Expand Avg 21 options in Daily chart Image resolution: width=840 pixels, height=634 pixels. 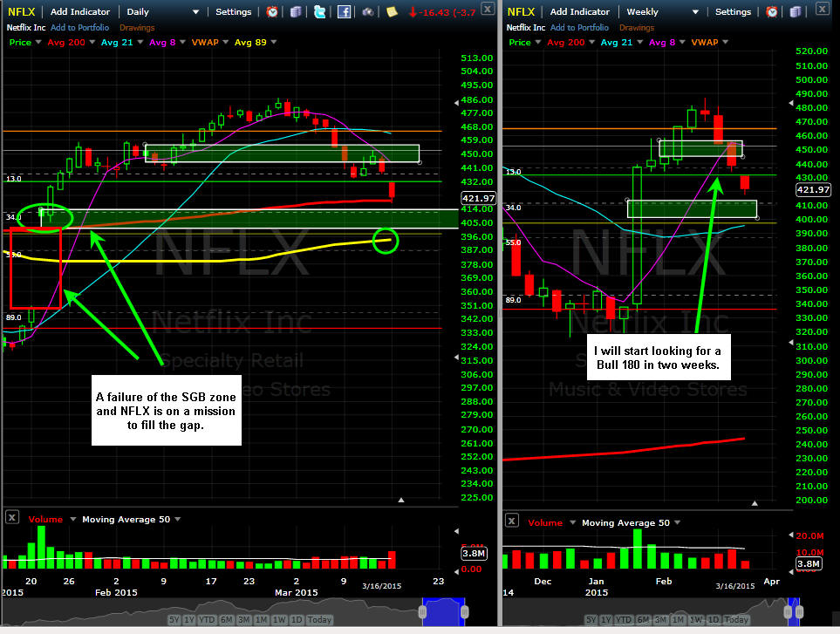pos(140,43)
